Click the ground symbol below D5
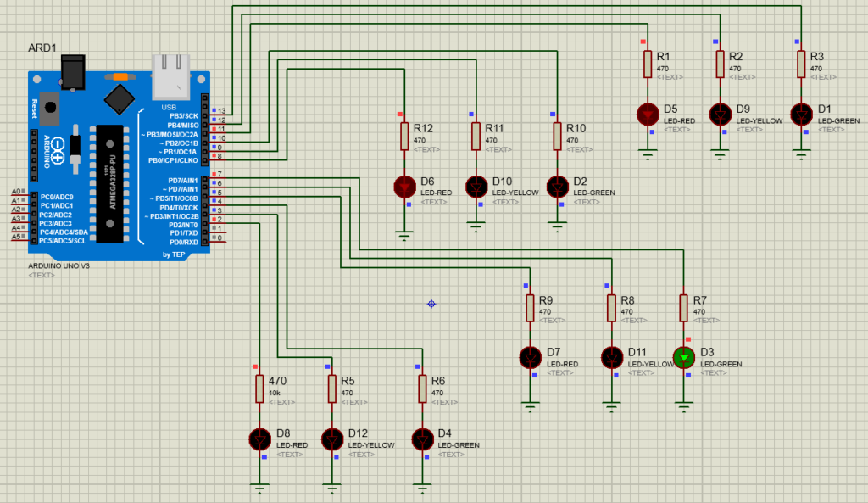The width and height of the screenshot is (868, 503). click(x=648, y=154)
